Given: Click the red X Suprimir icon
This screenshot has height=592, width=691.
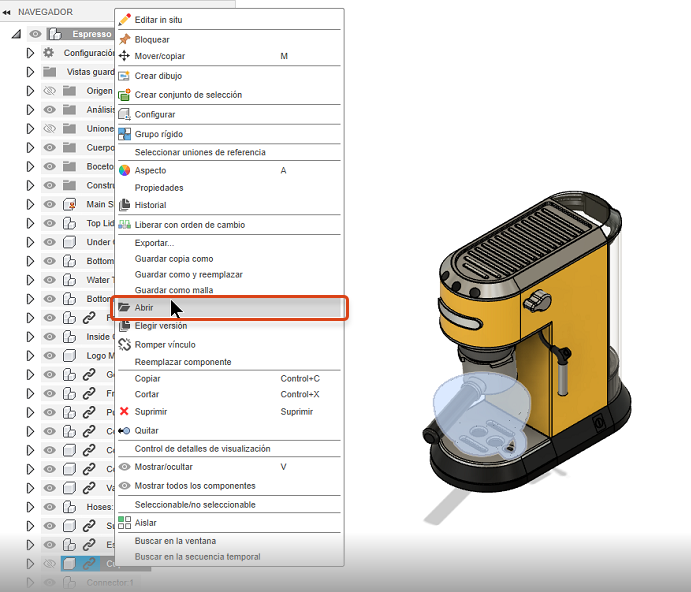Looking at the screenshot, I should point(124,411).
